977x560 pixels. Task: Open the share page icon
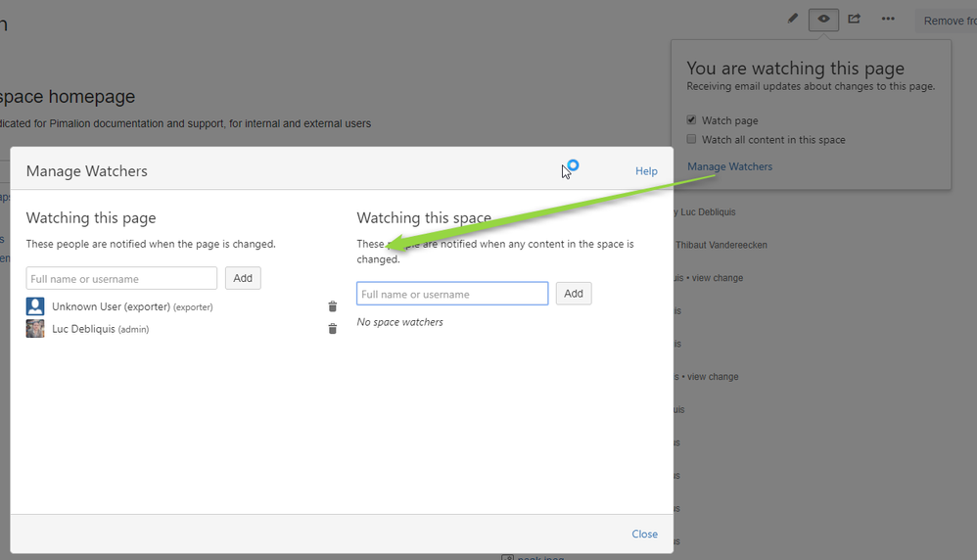(855, 19)
